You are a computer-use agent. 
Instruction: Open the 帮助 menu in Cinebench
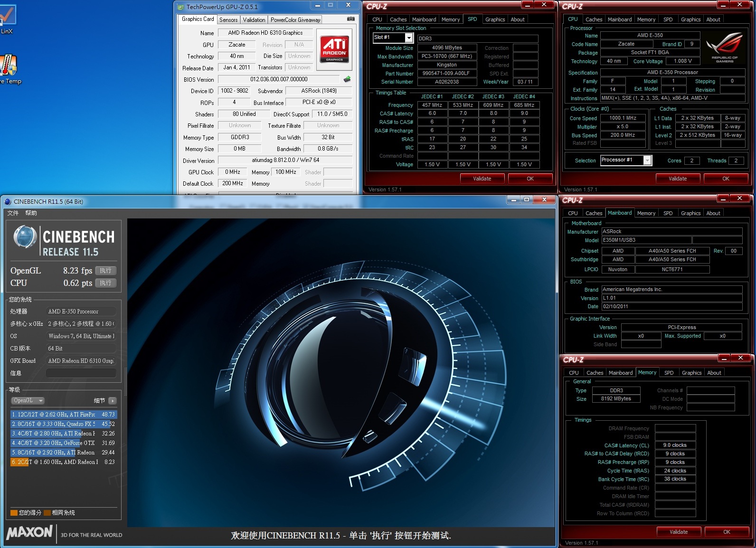click(31, 213)
